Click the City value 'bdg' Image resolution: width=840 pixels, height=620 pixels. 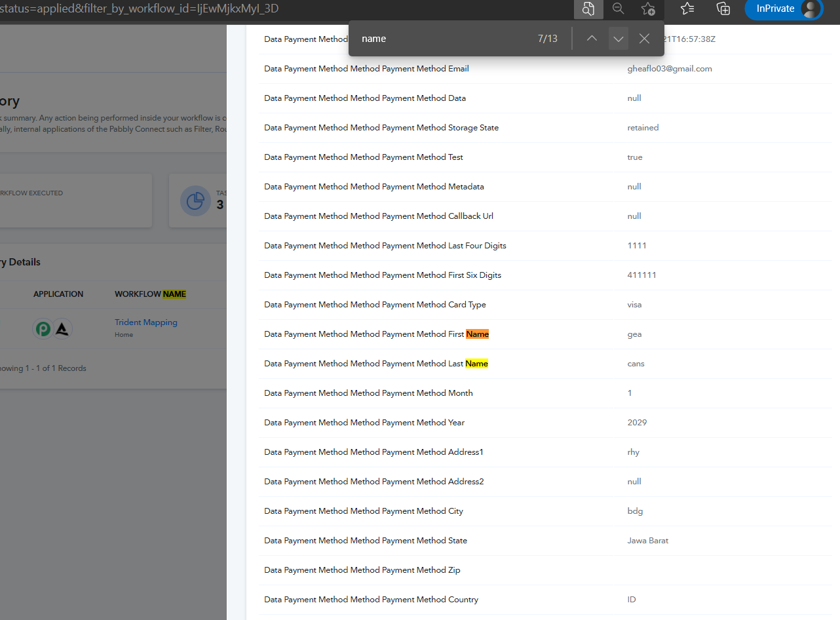point(634,511)
